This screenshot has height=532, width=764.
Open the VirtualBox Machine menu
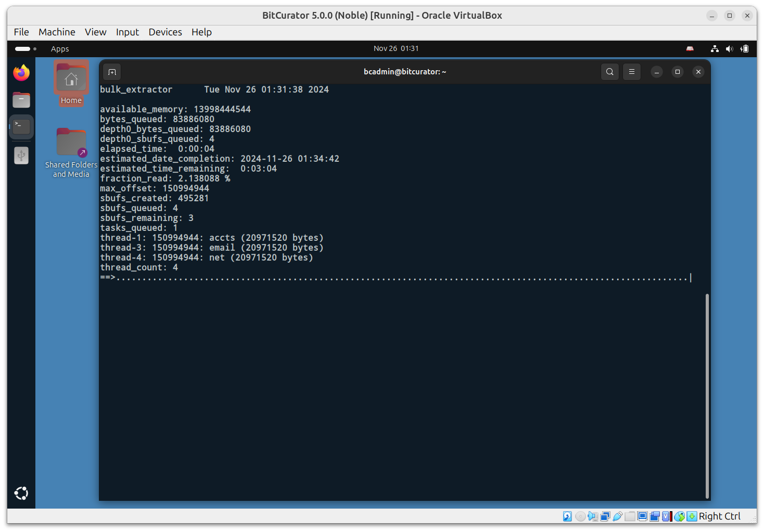click(x=57, y=32)
